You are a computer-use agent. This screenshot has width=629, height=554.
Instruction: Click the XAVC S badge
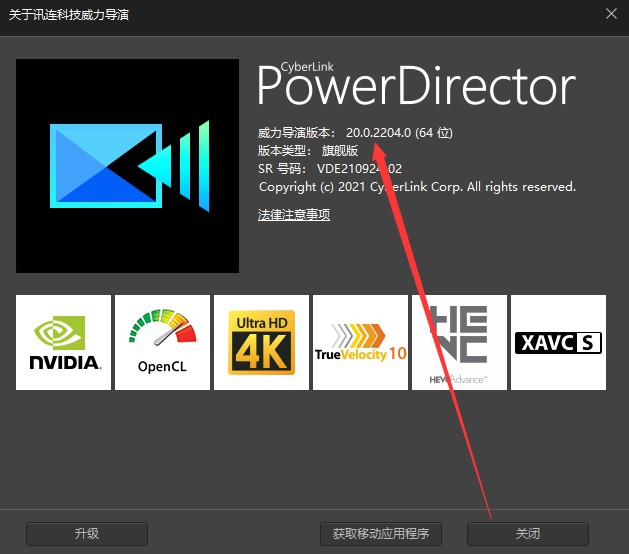click(x=558, y=342)
